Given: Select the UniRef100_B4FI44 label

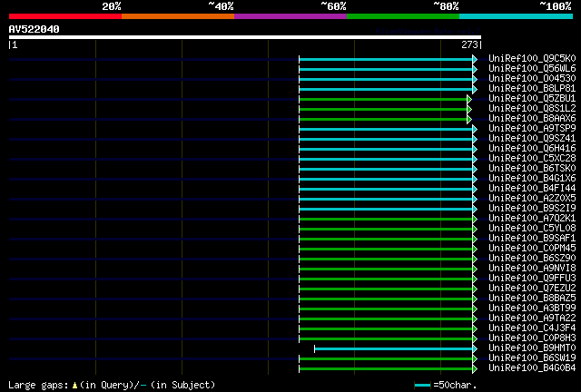Looking at the screenshot, I should tap(532, 189).
